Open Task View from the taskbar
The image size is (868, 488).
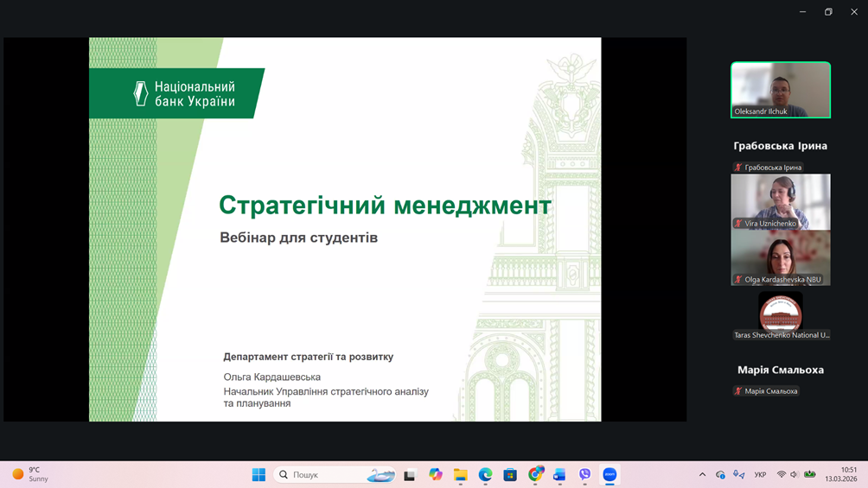[x=410, y=474]
